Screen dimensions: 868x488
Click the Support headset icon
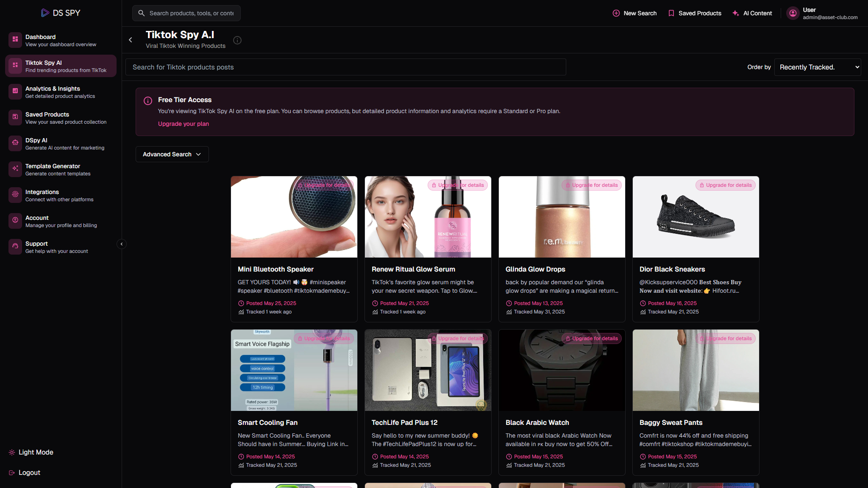[x=15, y=247]
